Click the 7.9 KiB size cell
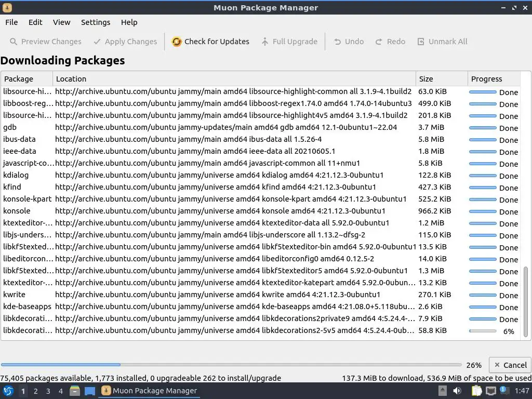Image resolution: width=532 pixels, height=399 pixels. pos(430,318)
